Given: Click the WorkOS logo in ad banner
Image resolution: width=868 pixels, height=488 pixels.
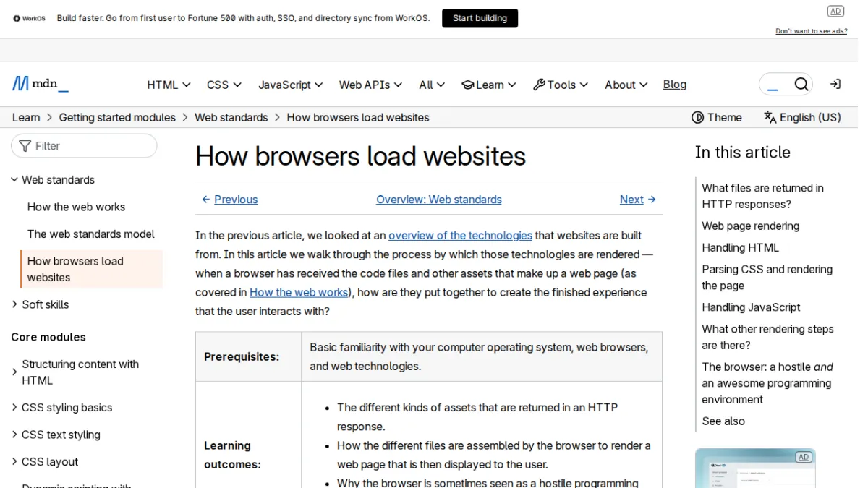Looking at the screenshot, I should (x=29, y=18).
